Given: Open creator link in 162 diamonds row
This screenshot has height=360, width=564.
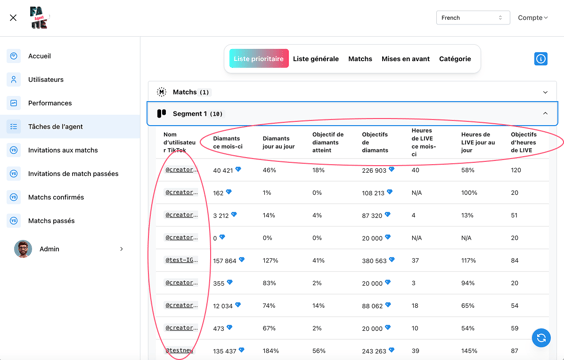Looking at the screenshot, I should (x=181, y=192).
